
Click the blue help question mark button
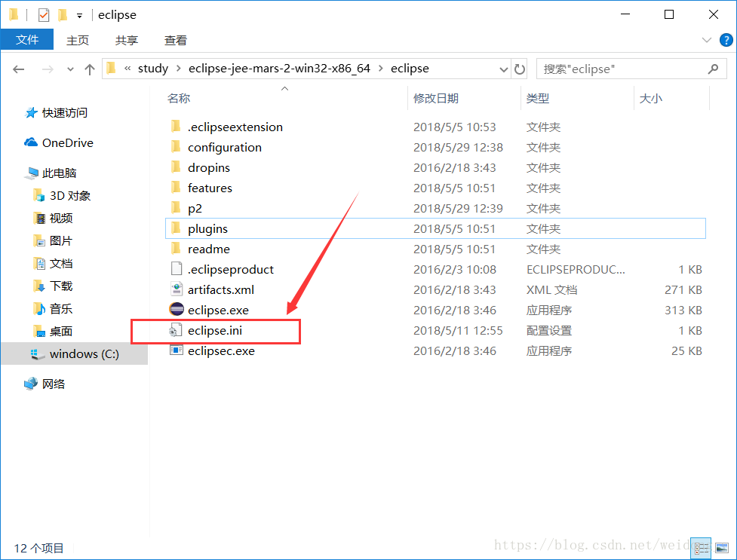coord(725,40)
